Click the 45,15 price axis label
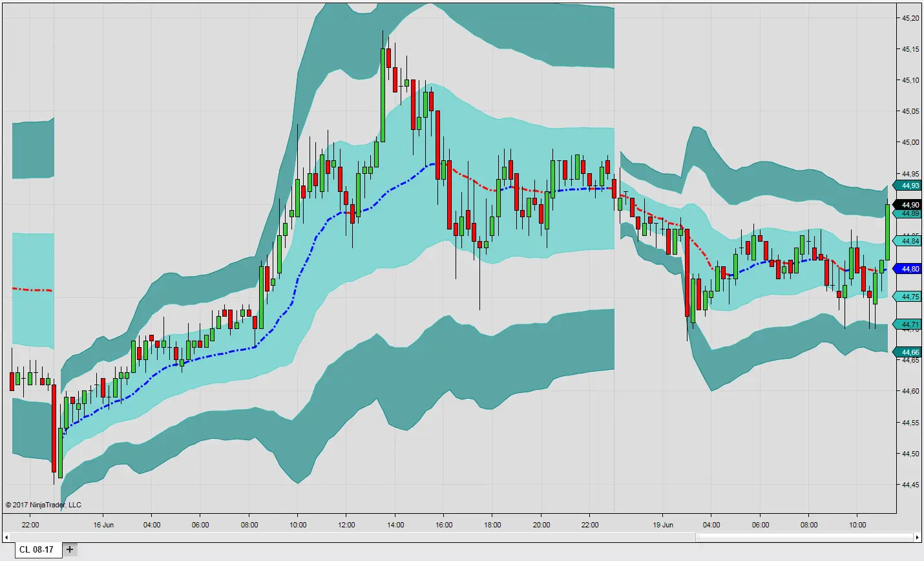 (910, 49)
